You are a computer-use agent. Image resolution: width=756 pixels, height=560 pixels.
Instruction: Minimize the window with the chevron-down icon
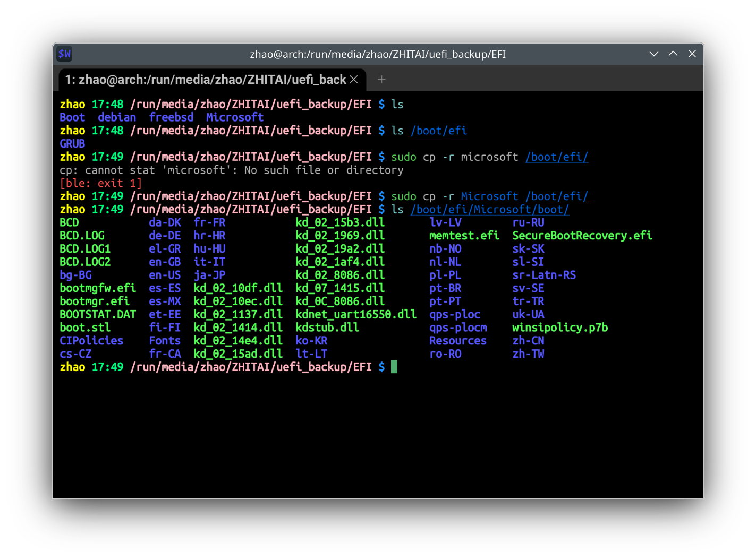coord(653,54)
